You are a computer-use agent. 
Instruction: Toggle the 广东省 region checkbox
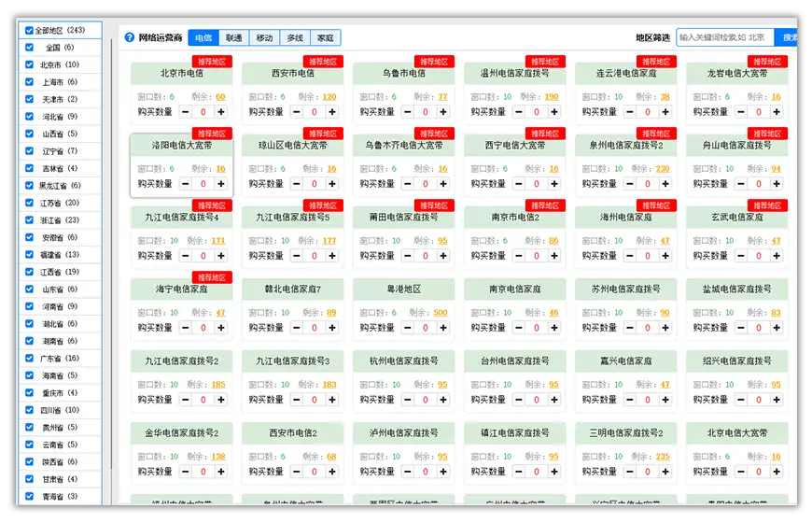[29, 359]
